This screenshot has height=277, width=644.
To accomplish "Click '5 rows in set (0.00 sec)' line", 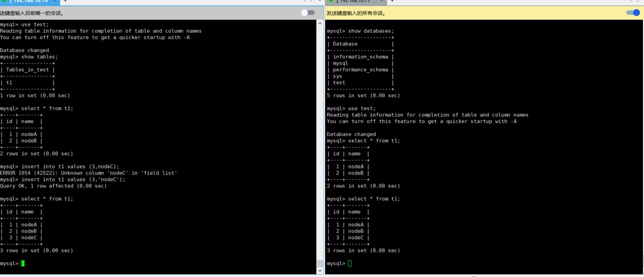I will coord(363,96).
